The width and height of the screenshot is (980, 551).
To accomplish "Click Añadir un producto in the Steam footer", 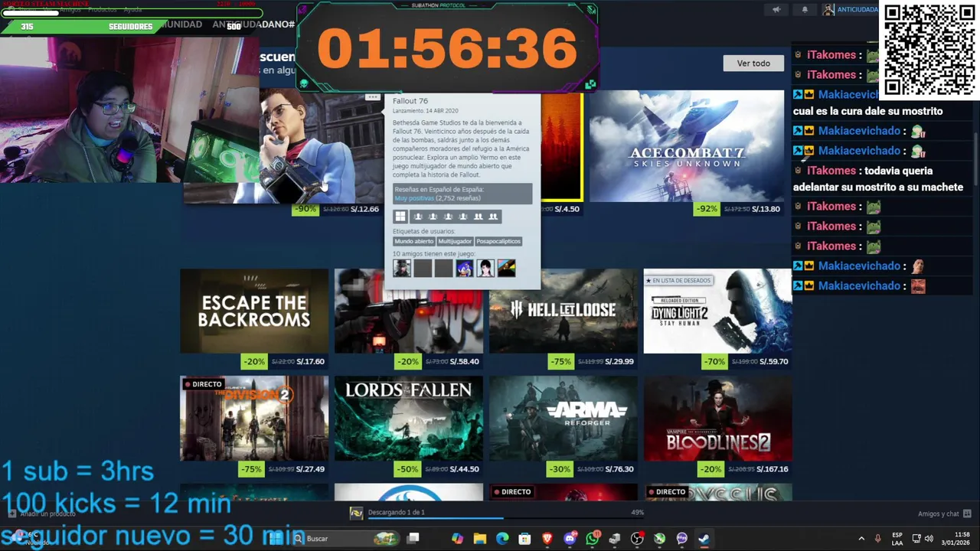I will 42,514.
